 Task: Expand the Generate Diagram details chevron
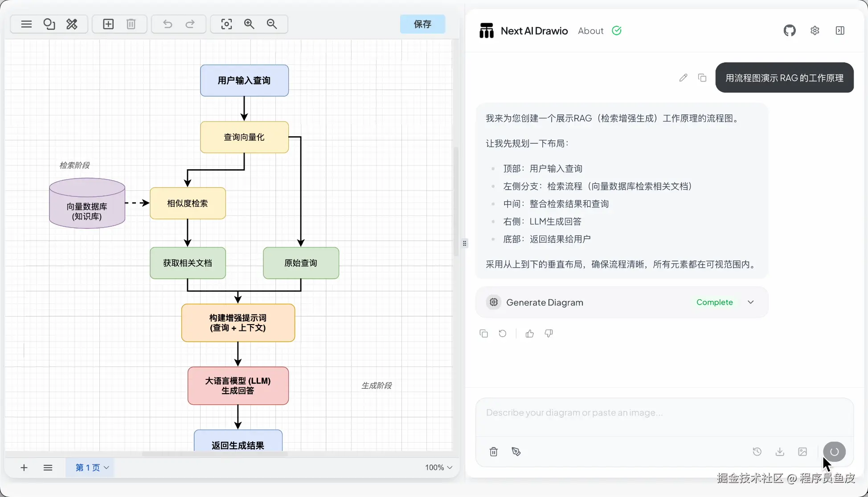751,302
